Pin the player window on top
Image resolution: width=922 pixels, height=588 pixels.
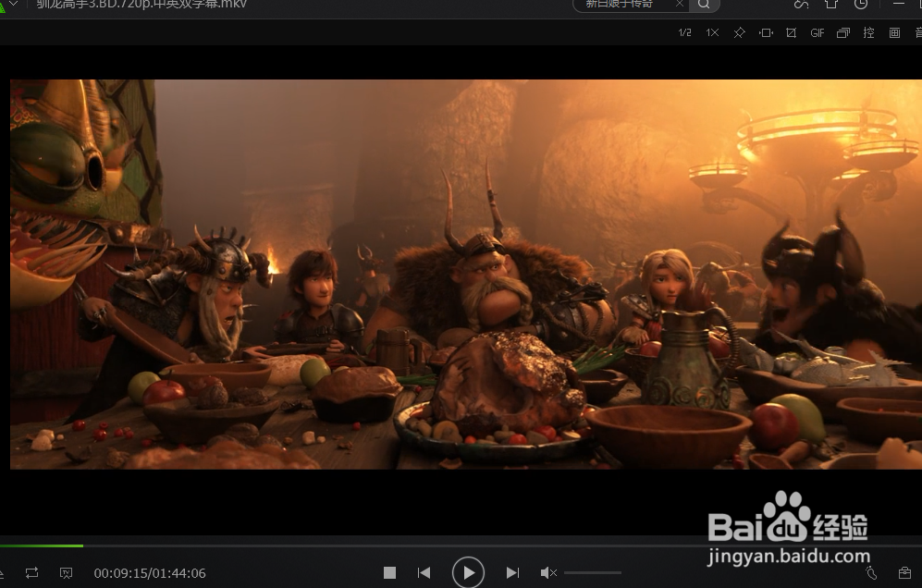coord(739,33)
